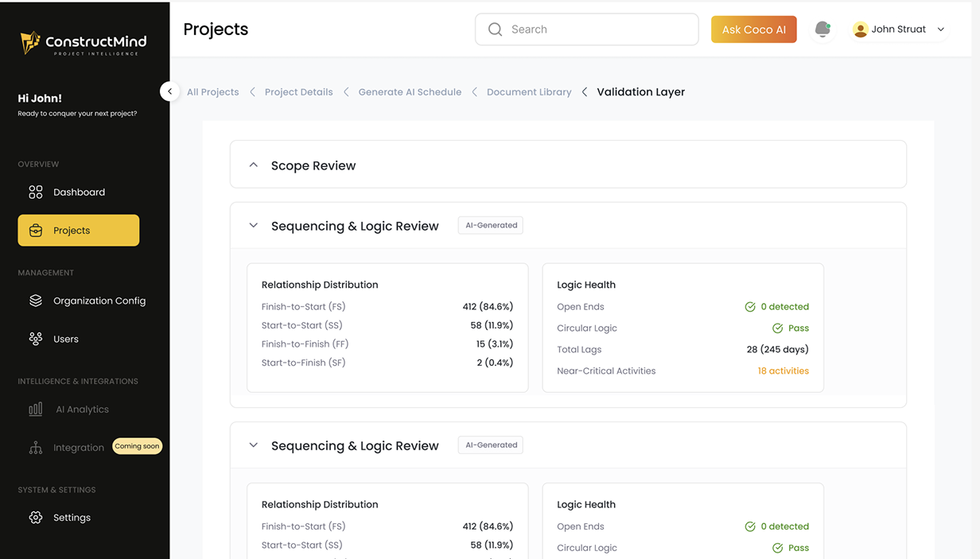
Task: Click the check icon beside Pass in first Logic Health
Action: pyautogui.click(x=778, y=328)
